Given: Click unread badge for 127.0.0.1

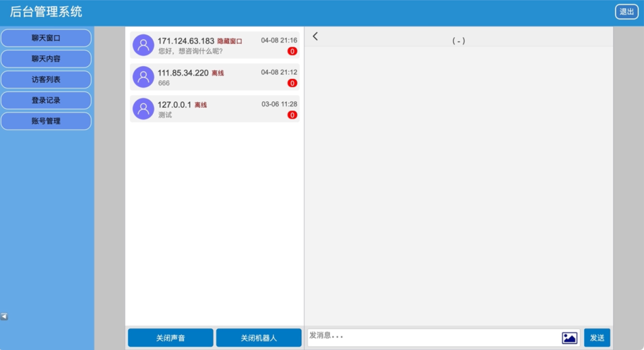Looking at the screenshot, I should tap(292, 115).
